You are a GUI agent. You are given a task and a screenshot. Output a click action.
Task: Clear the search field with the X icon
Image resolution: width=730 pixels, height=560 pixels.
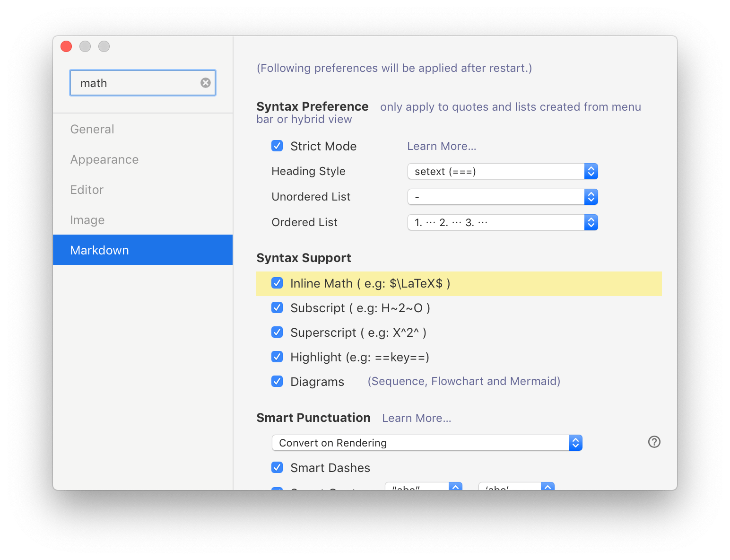[x=205, y=83]
